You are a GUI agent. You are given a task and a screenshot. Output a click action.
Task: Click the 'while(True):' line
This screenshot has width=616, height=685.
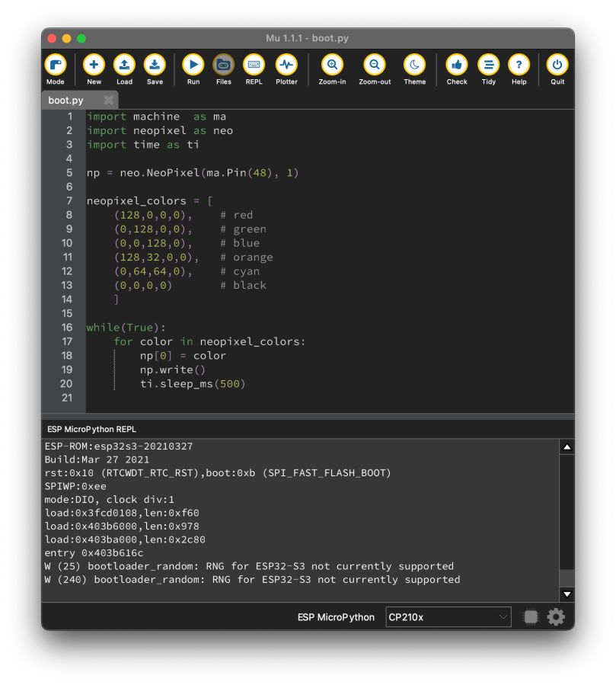(126, 327)
